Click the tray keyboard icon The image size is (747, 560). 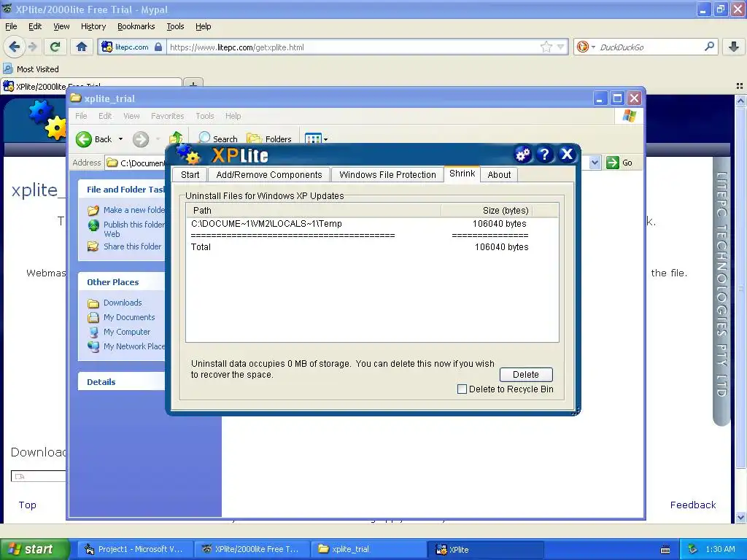tap(665, 550)
